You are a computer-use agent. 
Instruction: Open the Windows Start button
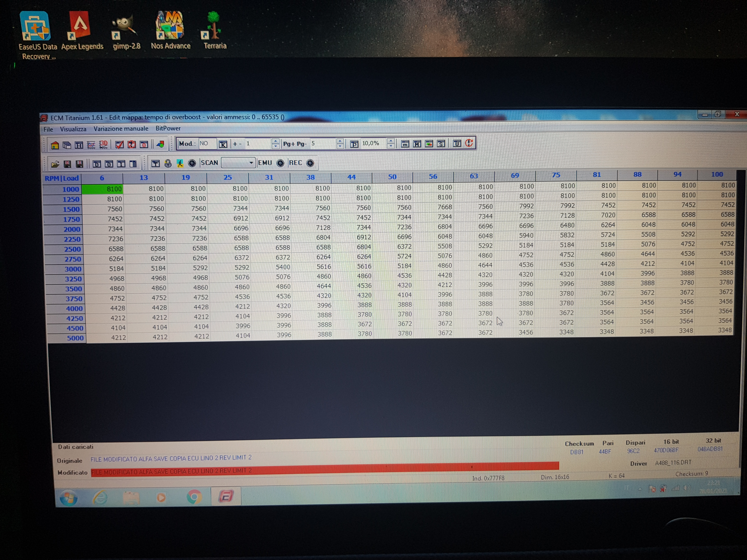point(68,498)
